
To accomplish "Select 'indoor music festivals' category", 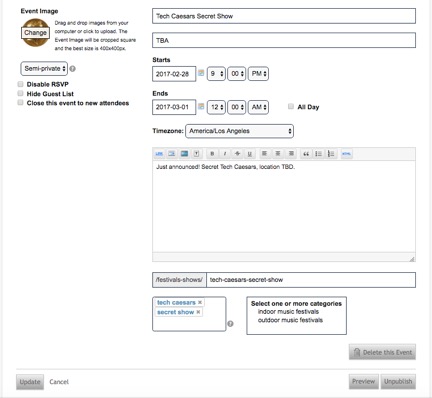I will pyautogui.click(x=288, y=312).
